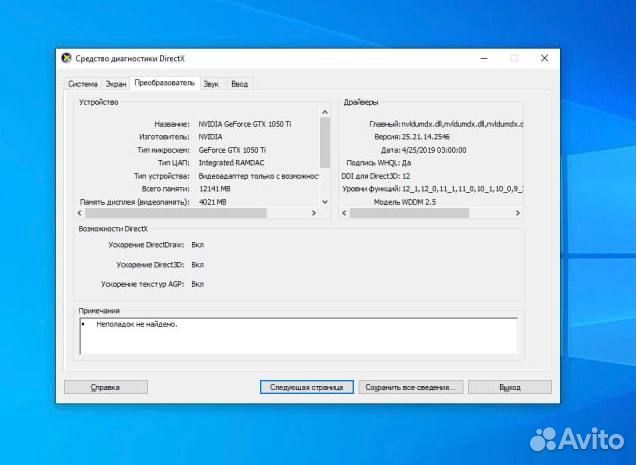636x465 pixels.
Task: Click the DirectX icon in title bar
Action: tap(66, 58)
